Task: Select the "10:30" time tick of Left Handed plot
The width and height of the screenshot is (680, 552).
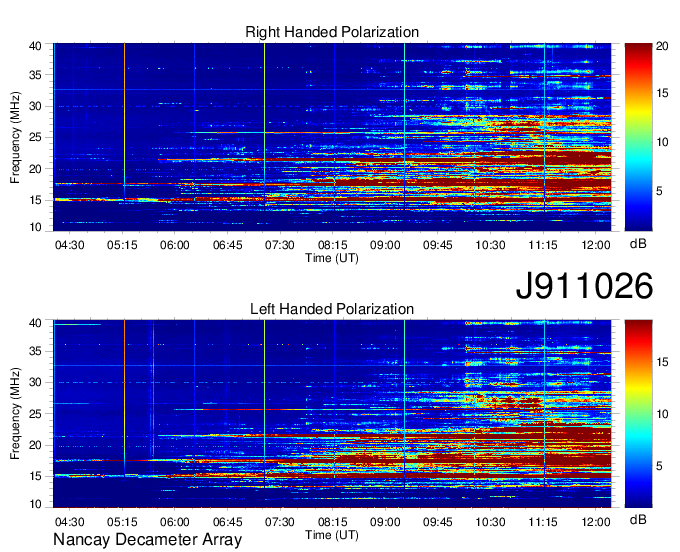Action: [490, 522]
